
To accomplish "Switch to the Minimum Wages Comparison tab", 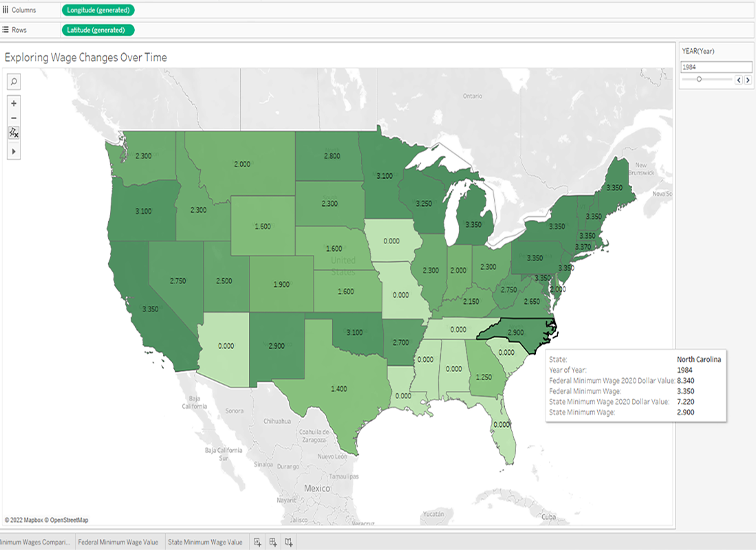I will [34, 542].
